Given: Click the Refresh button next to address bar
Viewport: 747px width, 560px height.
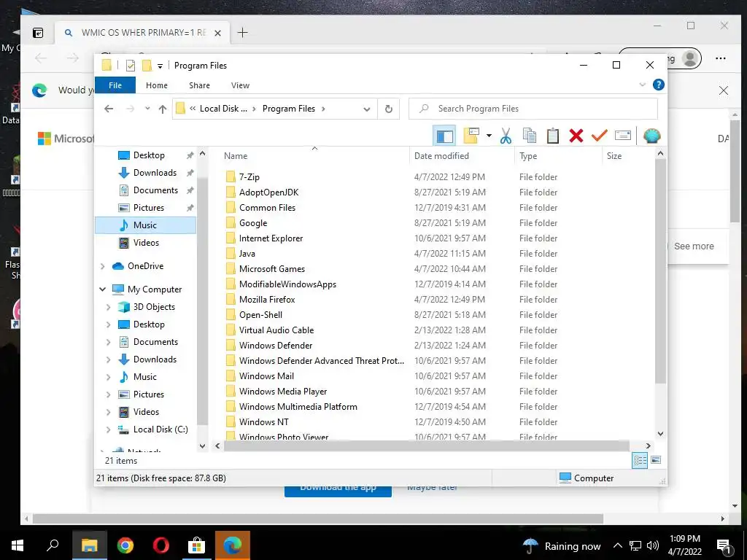Looking at the screenshot, I should click(389, 109).
